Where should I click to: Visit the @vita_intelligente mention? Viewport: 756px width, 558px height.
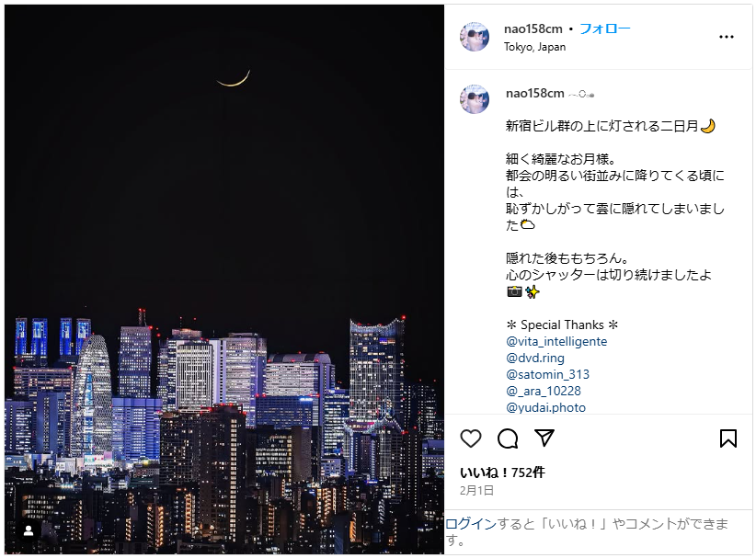pos(556,342)
